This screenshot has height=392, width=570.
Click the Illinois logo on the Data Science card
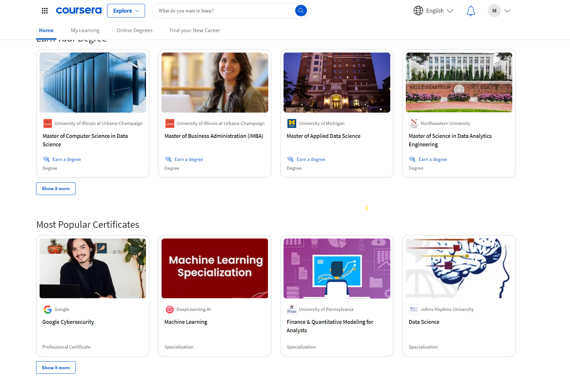[x=48, y=123]
